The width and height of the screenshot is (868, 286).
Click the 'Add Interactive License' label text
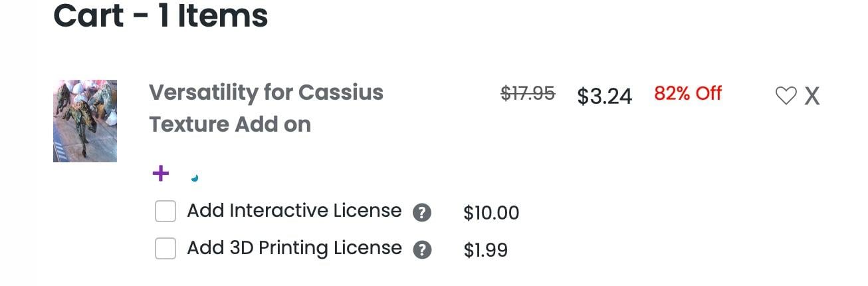[294, 212]
